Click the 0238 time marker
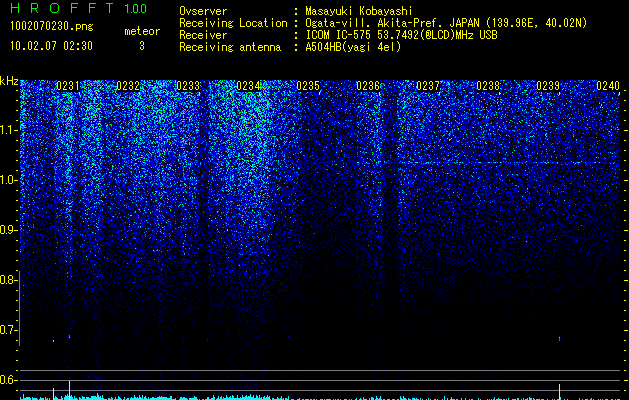The height and width of the screenshot is (400, 629). pyautogui.click(x=488, y=86)
